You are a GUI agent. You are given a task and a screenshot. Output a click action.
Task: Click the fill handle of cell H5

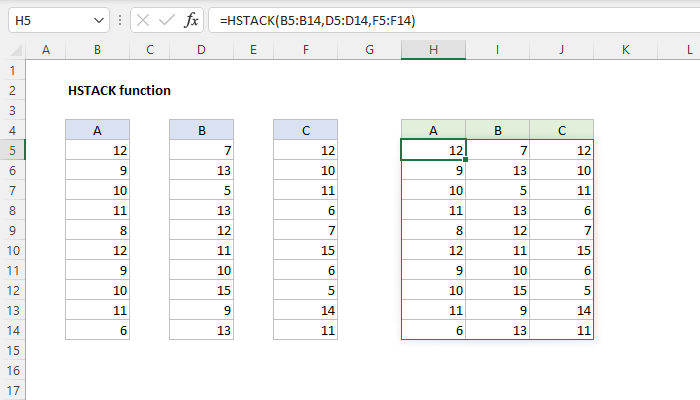465,160
